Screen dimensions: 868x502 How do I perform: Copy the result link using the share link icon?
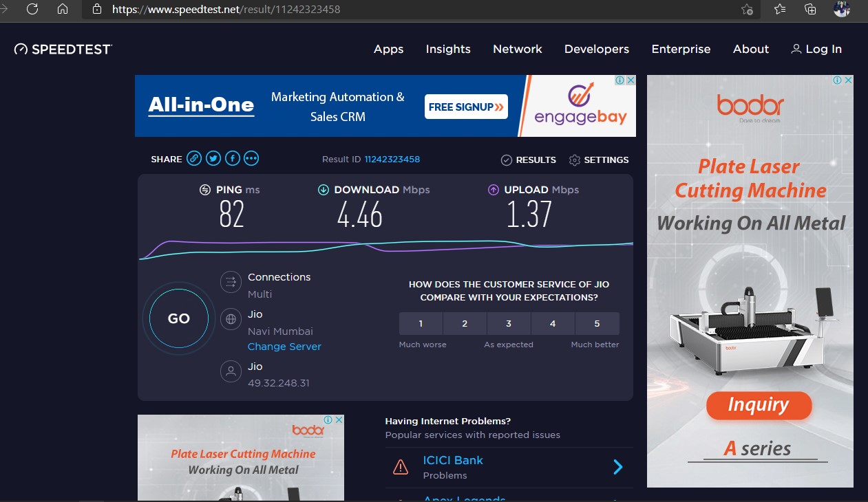point(194,159)
